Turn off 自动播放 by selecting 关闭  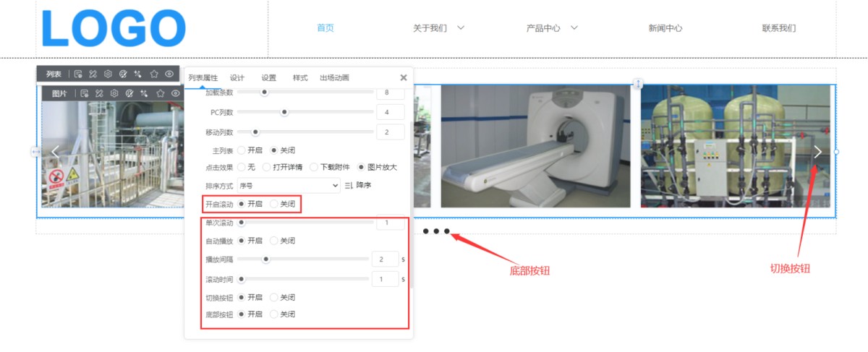(274, 241)
